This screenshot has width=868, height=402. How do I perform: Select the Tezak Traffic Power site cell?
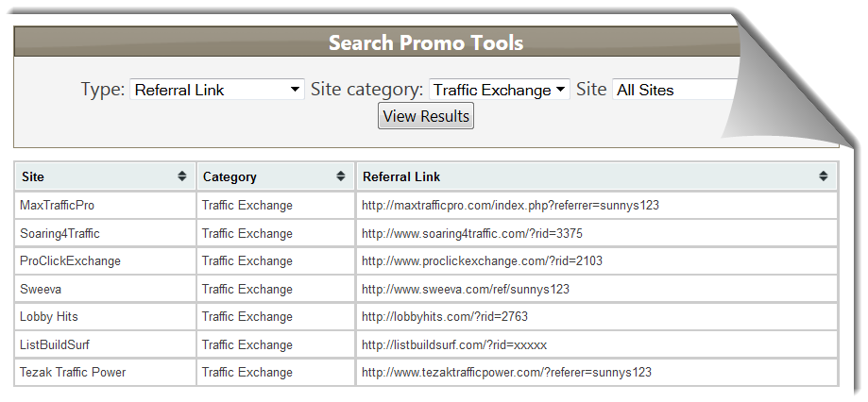[106, 372]
